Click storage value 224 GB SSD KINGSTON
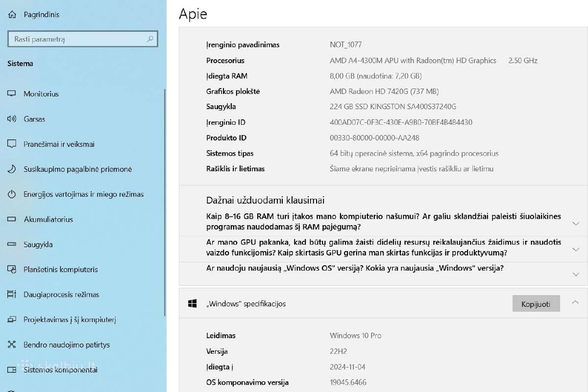This screenshot has height=392, width=588. click(x=393, y=107)
